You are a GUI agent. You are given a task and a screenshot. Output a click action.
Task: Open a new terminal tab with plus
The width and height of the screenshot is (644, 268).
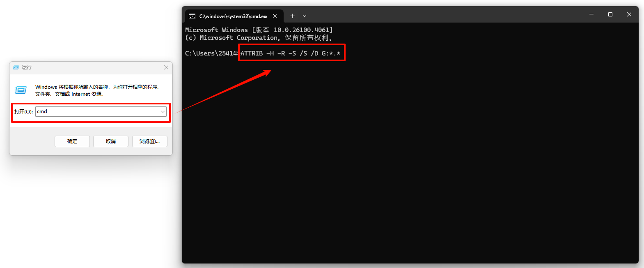tap(292, 16)
